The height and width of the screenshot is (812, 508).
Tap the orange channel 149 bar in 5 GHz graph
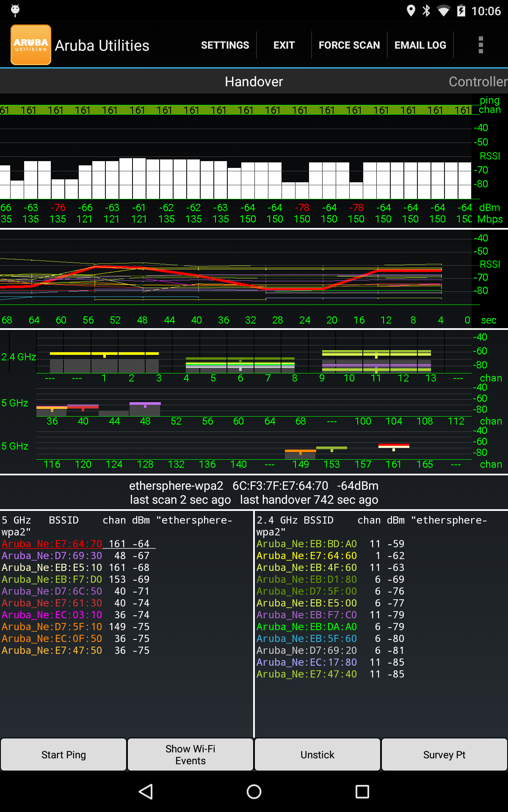pyautogui.click(x=301, y=451)
